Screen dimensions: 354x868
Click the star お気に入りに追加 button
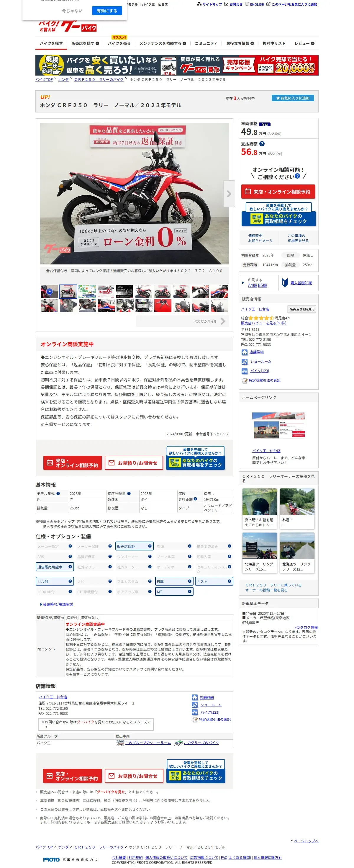coord(293,98)
